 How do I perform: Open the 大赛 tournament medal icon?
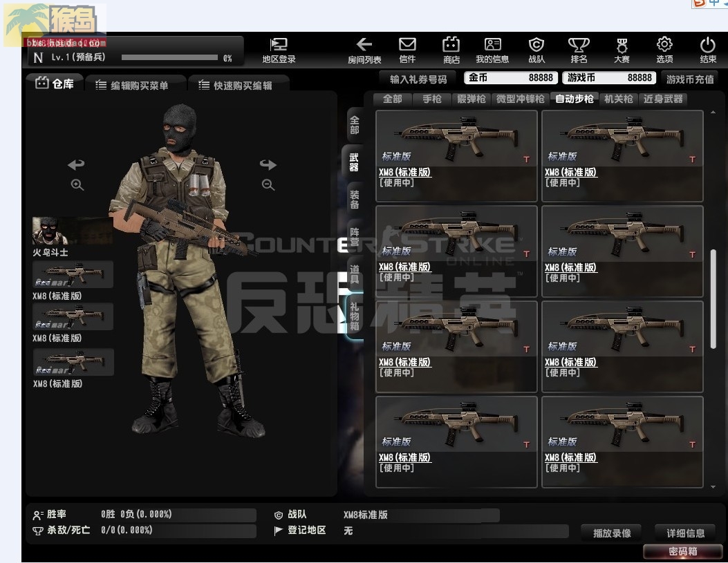tap(622, 50)
